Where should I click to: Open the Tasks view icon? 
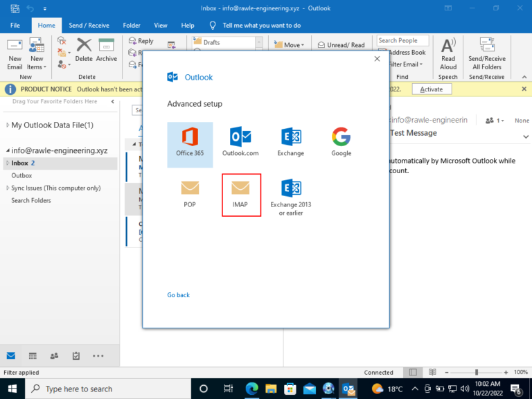pyautogui.click(x=76, y=355)
